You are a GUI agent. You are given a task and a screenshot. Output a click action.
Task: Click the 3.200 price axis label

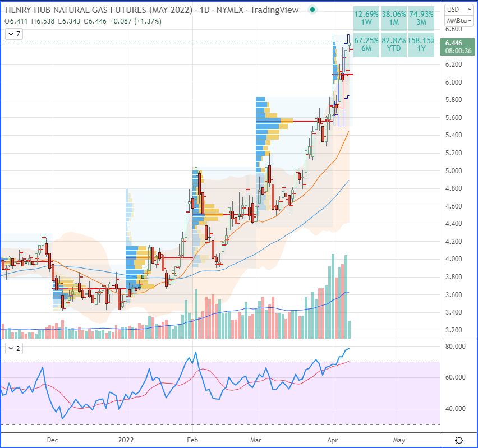[x=454, y=330]
